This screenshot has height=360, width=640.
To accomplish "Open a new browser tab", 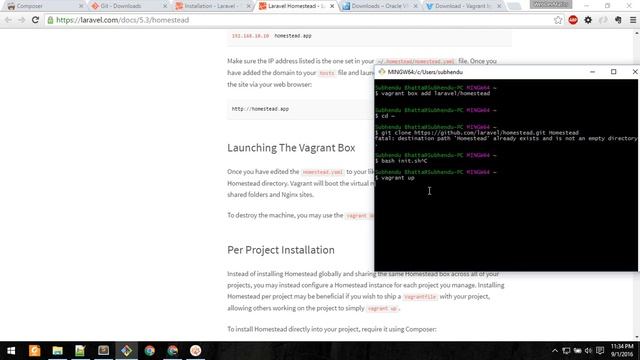I will (514, 6).
